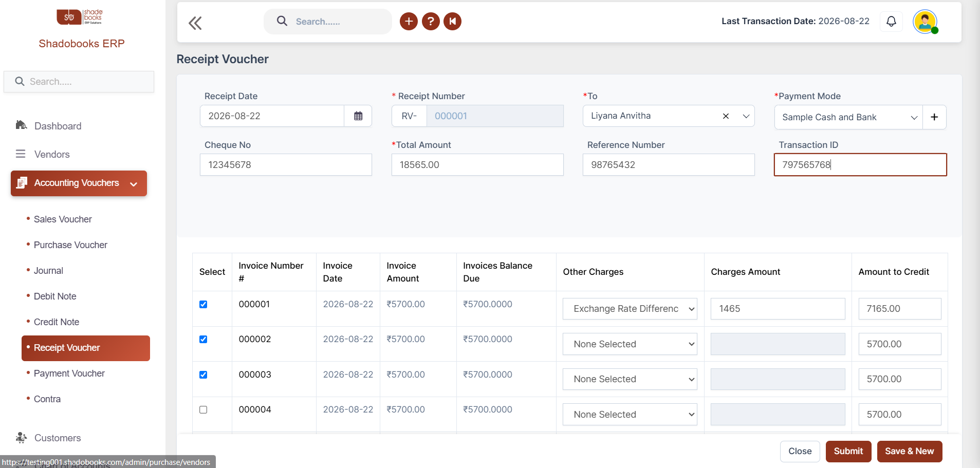Open Purchase Voucher page
The width and height of the screenshot is (980, 468).
pyautogui.click(x=70, y=245)
